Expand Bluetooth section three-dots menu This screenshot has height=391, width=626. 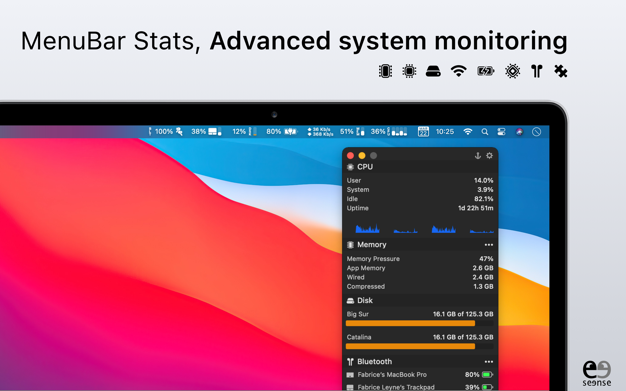pyautogui.click(x=489, y=362)
